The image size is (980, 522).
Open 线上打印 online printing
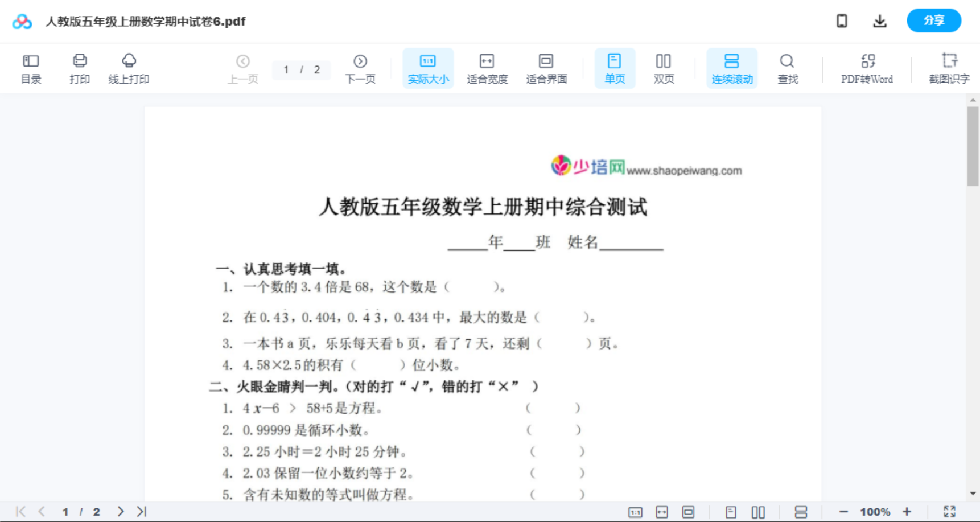point(129,68)
